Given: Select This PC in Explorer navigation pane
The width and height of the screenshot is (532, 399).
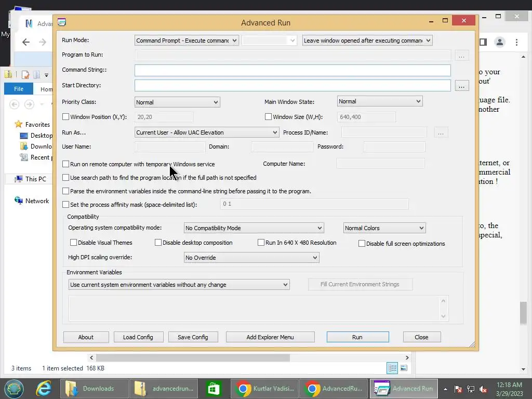Looking at the screenshot, I should click(x=35, y=179).
